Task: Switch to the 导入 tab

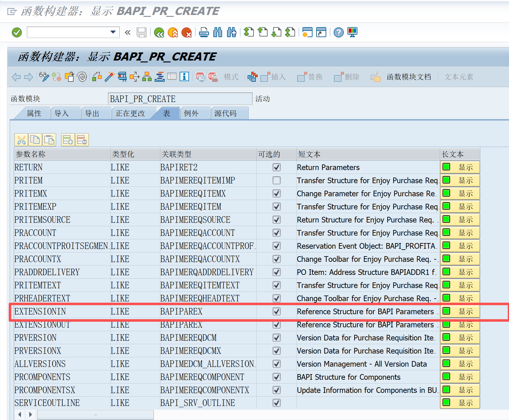Action: (62, 113)
